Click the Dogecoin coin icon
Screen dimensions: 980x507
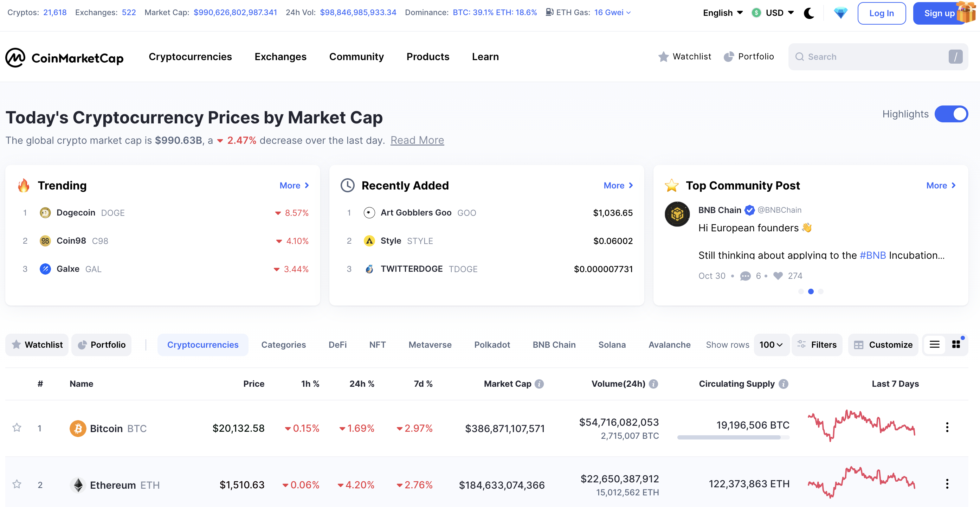coord(45,213)
